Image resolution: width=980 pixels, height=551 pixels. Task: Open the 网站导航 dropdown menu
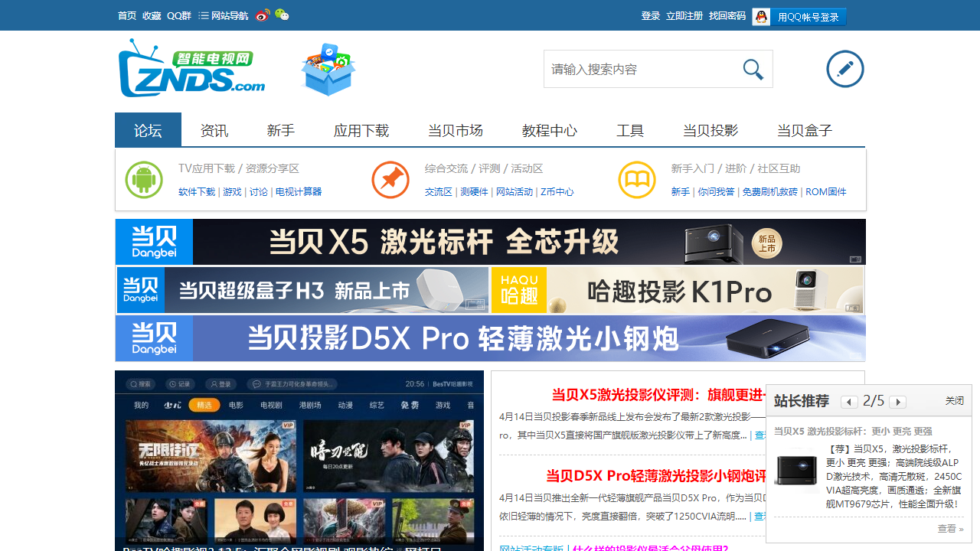[x=224, y=15]
